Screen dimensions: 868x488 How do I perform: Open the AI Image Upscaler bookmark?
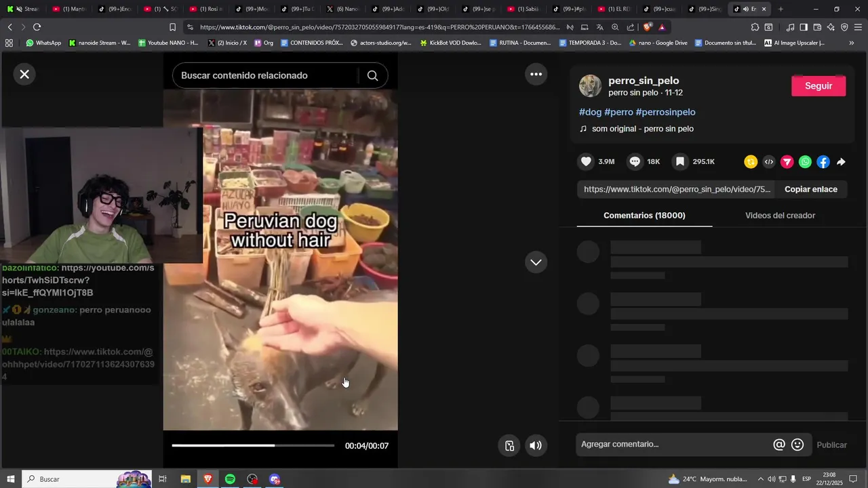click(x=795, y=43)
